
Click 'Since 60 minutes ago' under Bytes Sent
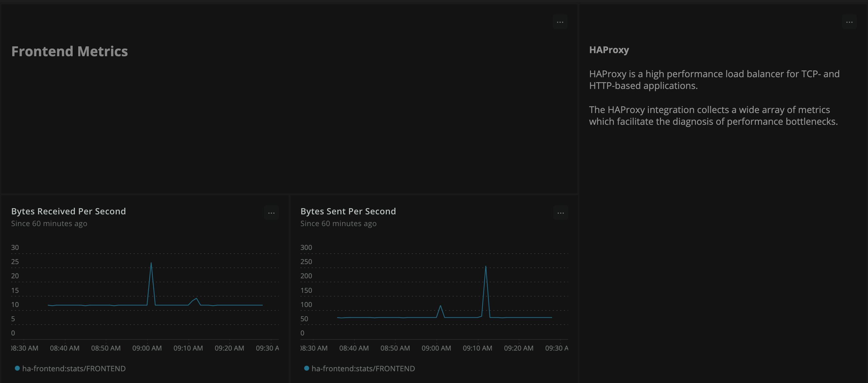pos(338,224)
